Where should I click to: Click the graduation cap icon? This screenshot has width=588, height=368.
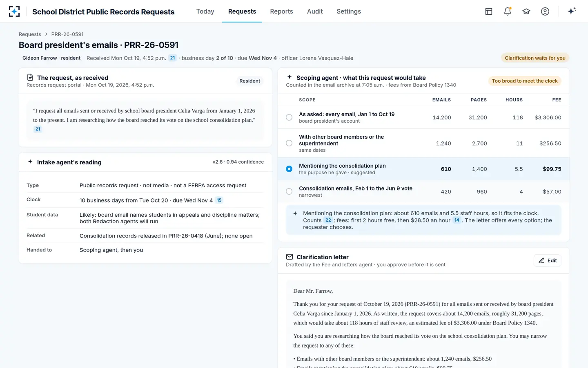[x=526, y=11]
